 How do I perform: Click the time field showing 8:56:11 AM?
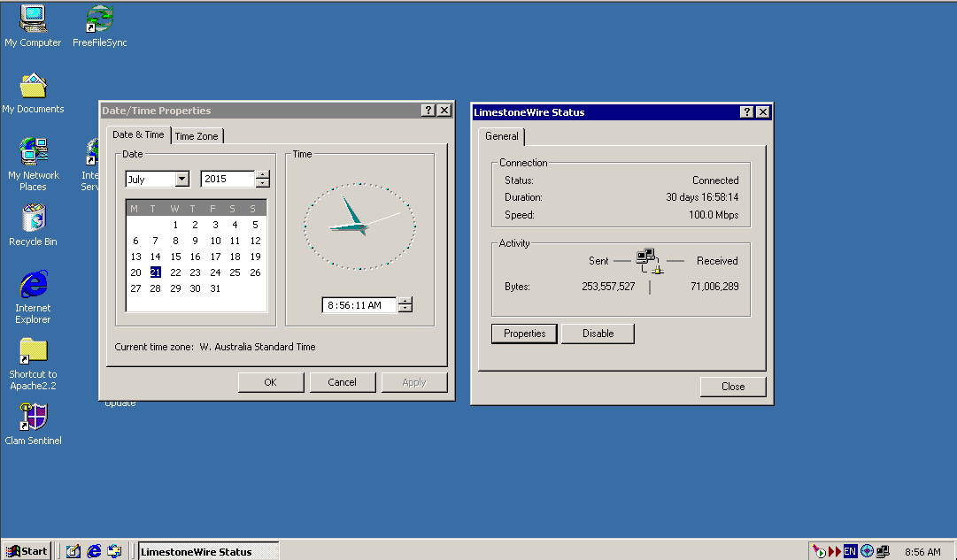(359, 305)
